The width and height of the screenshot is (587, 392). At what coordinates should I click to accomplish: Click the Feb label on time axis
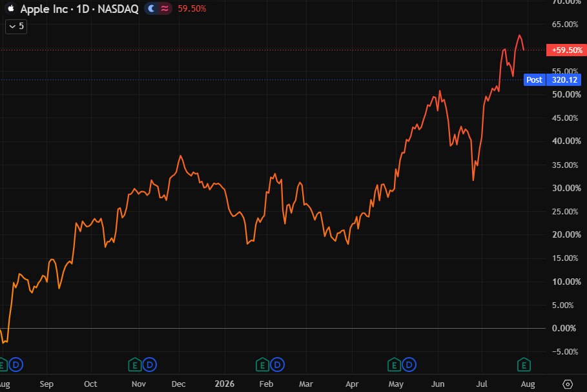pyautogui.click(x=266, y=384)
